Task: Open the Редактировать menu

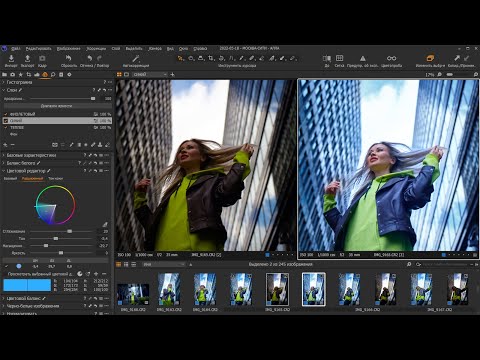Action: (x=38, y=48)
